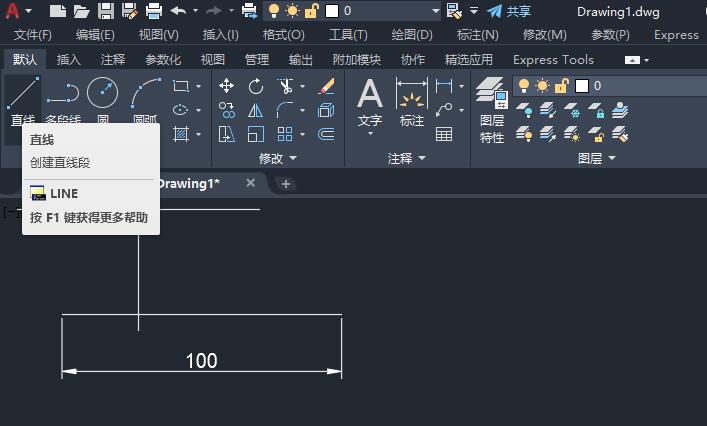The width and height of the screenshot is (707, 426).
Task: Click Thaw All Layers icon
Action: [x=572, y=134]
